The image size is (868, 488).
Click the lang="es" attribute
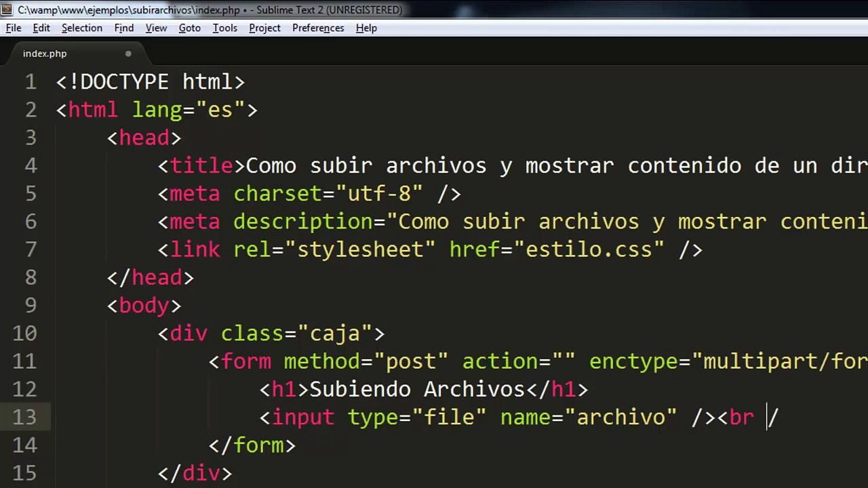189,110
